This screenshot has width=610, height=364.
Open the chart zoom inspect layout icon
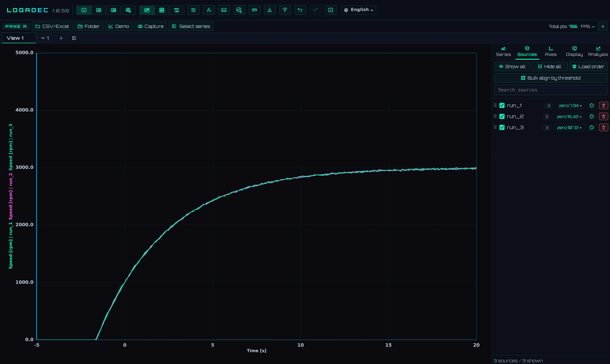pos(128,10)
